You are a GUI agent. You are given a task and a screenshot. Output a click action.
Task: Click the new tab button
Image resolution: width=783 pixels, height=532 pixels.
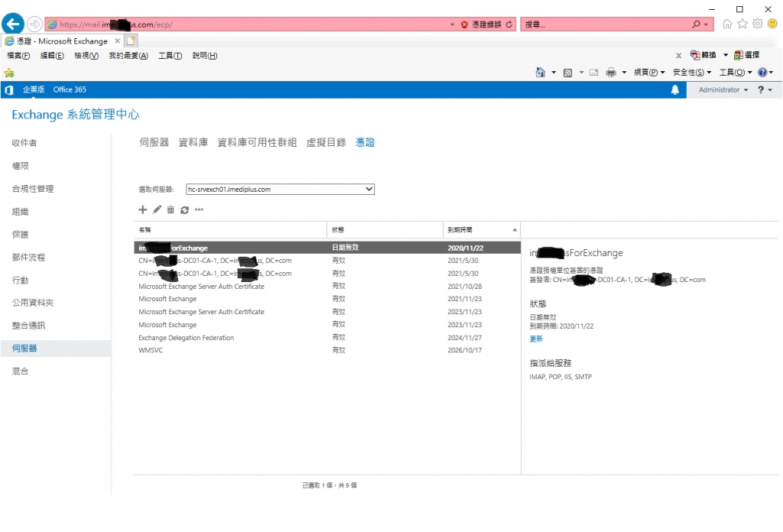tap(132, 41)
